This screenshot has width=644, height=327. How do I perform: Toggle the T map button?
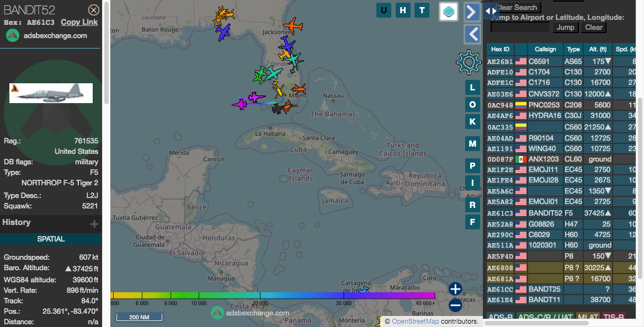(x=422, y=10)
